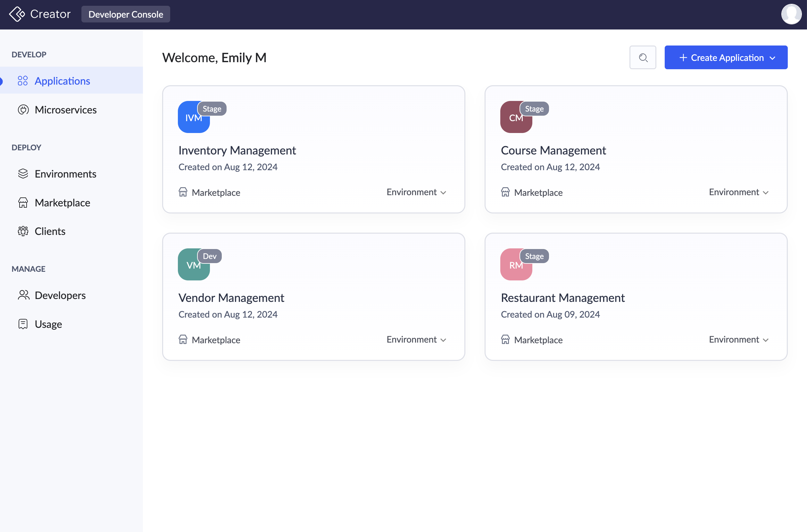807x532 pixels.
Task: Expand Environment dropdown on Inventory Management card
Action: (416, 192)
